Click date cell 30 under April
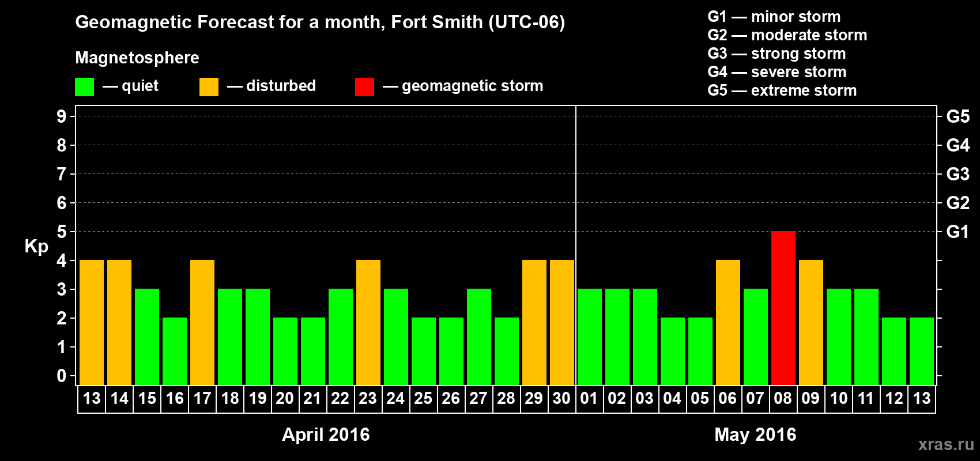This screenshot has width=980, height=461. [x=562, y=399]
